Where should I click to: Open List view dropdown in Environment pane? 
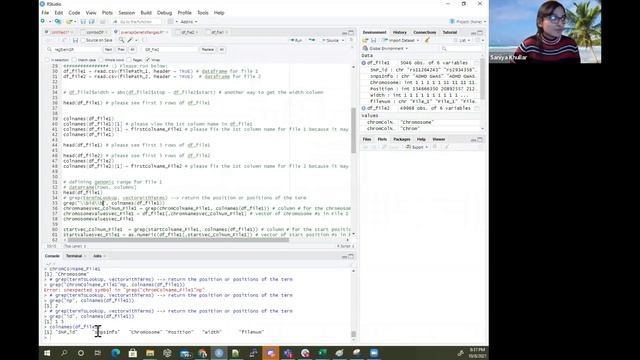(462, 40)
